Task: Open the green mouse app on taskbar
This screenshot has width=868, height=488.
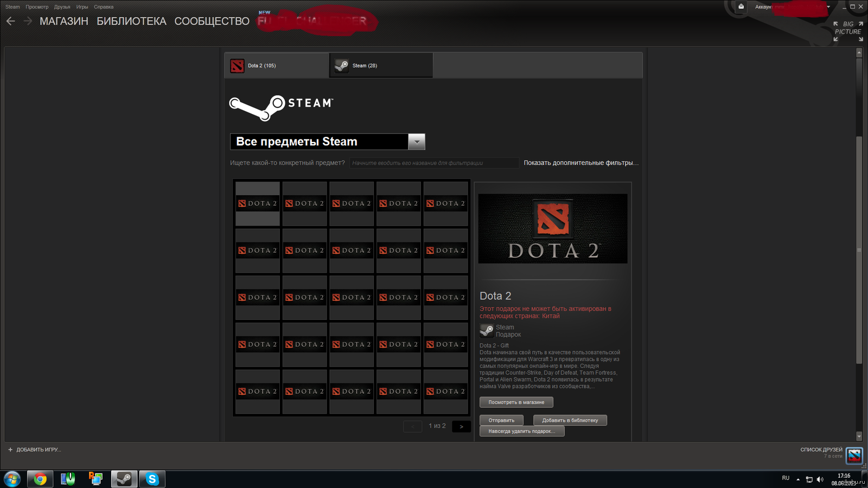Action: [x=68, y=479]
